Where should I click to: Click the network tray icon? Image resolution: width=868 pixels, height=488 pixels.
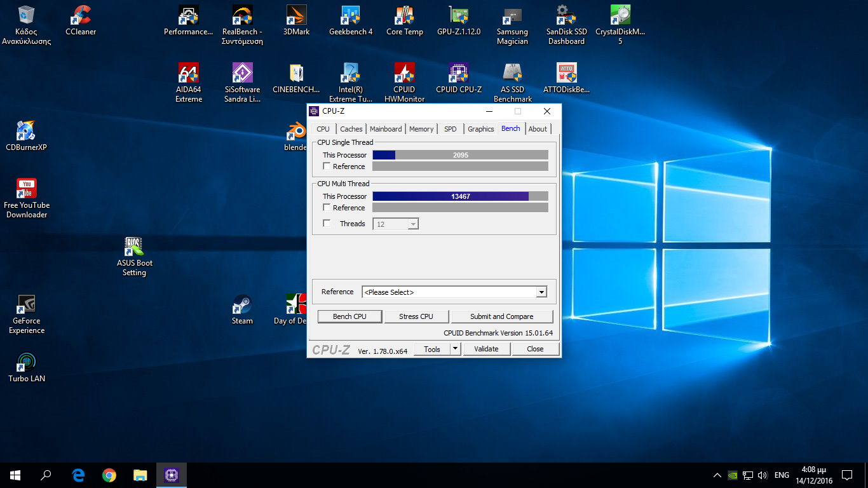[748, 475]
